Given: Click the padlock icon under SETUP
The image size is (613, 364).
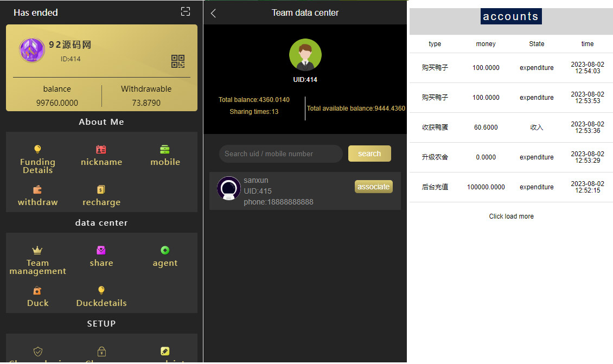Looking at the screenshot, I should (x=101, y=351).
